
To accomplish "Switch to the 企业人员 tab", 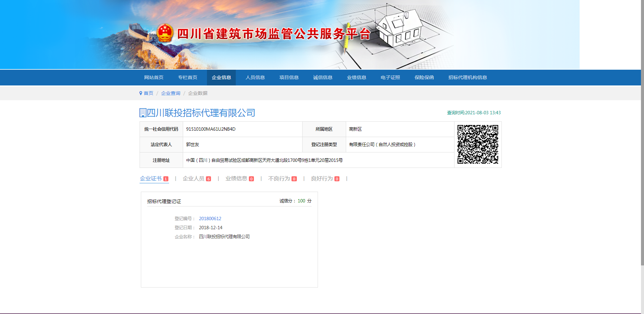I will coord(194,179).
